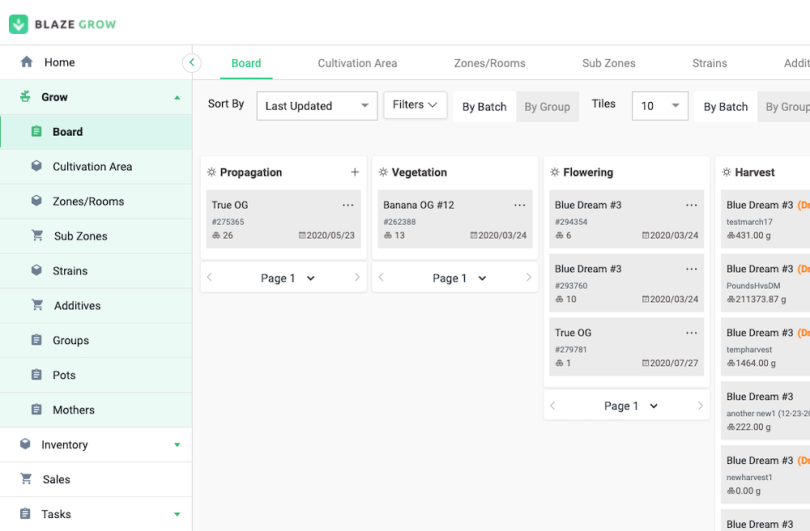Open Mothers in the Grow sidebar

click(73, 410)
